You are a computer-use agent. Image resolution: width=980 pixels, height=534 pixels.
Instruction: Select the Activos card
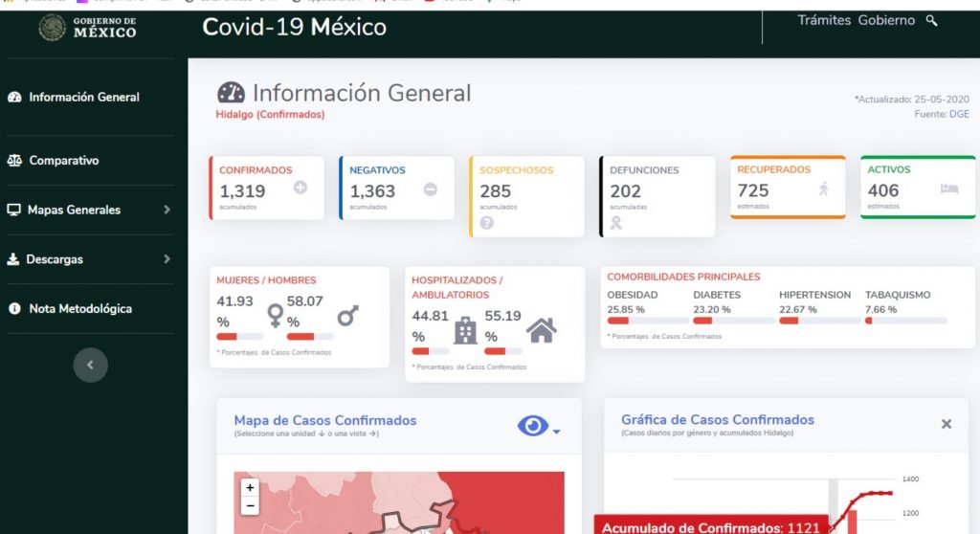point(918,187)
